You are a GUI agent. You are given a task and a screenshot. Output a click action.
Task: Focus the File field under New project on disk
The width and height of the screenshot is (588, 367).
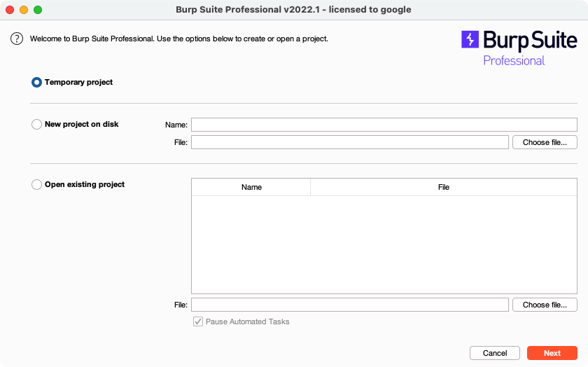(349, 143)
